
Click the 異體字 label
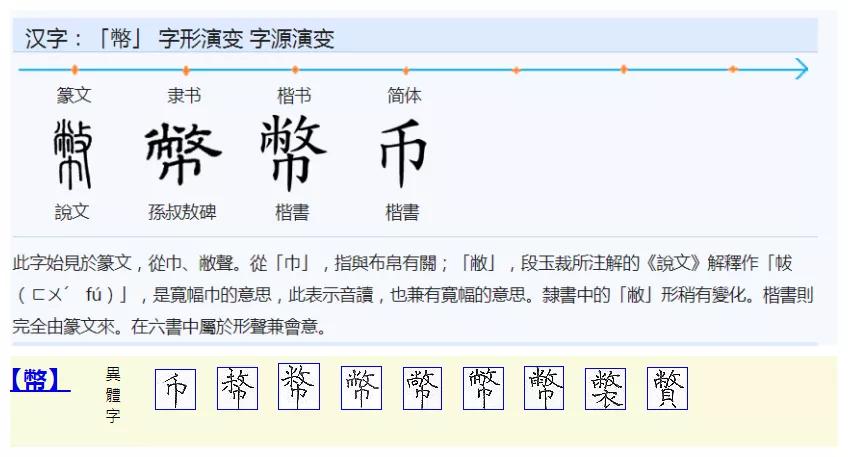coord(113,394)
